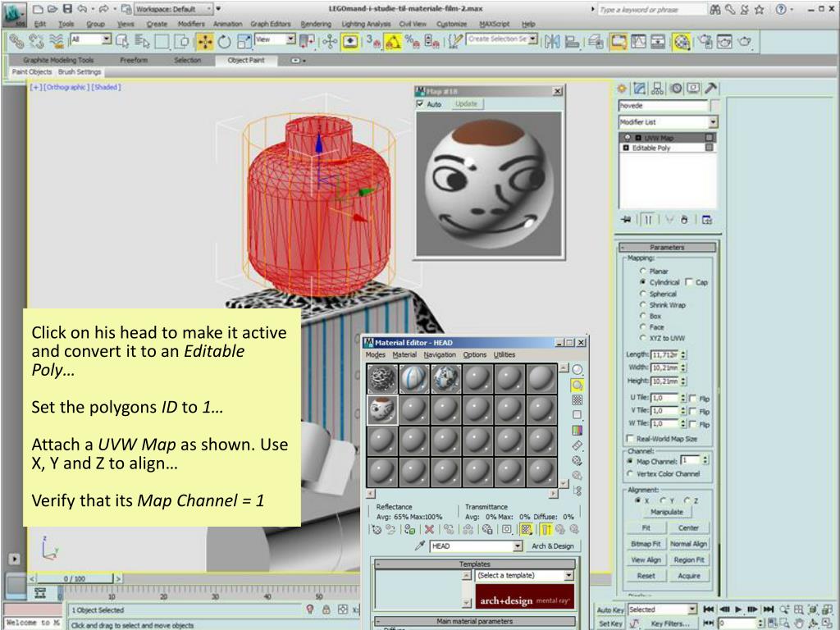Select the Box mapping radio button
This screenshot has height=630, width=840.
(x=643, y=316)
